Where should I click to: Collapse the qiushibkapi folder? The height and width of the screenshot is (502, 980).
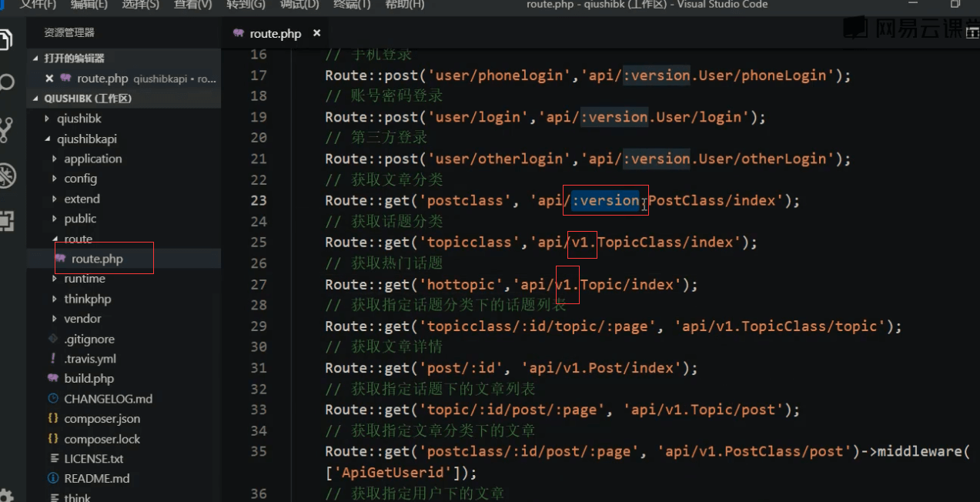[x=86, y=139]
